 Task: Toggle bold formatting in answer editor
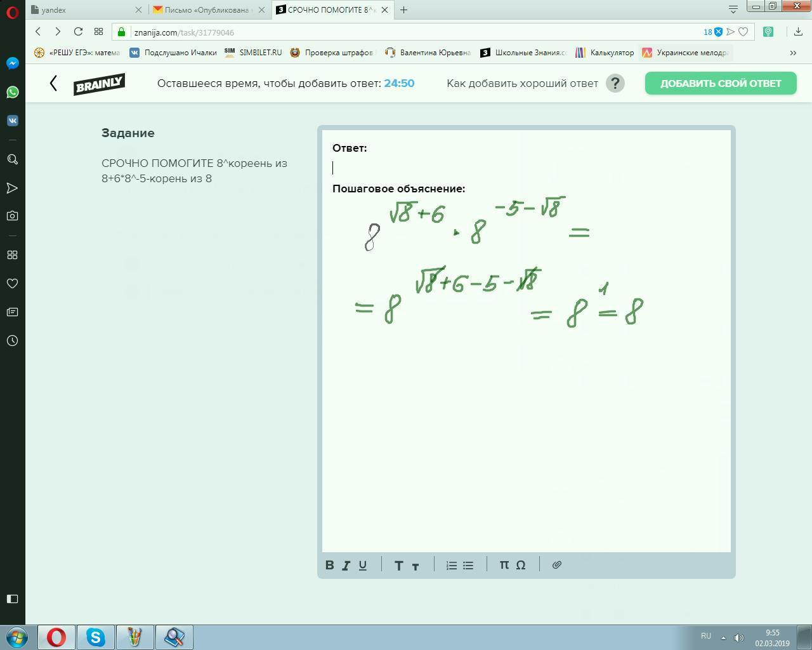coord(330,565)
